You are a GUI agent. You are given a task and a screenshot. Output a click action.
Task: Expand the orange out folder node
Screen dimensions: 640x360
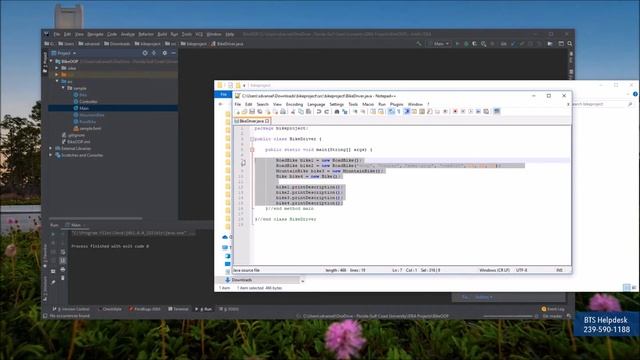[x=57, y=75]
